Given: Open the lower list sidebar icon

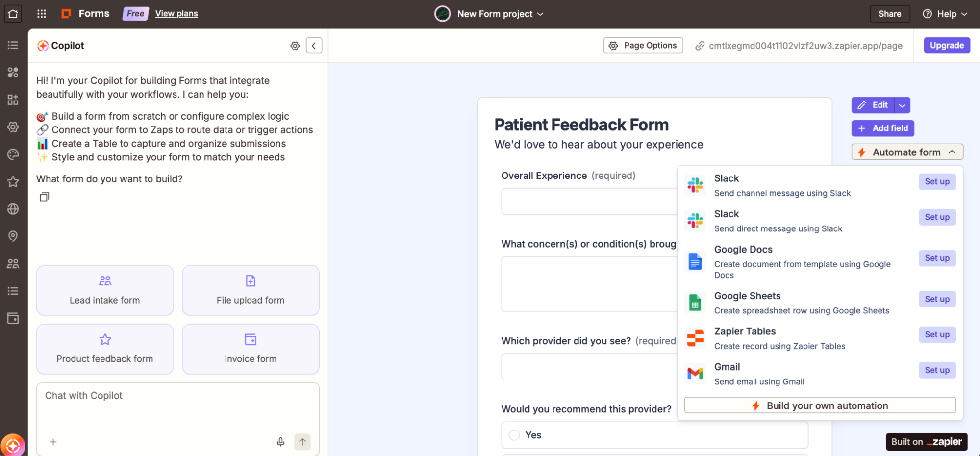Looking at the screenshot, I should 13,291.
